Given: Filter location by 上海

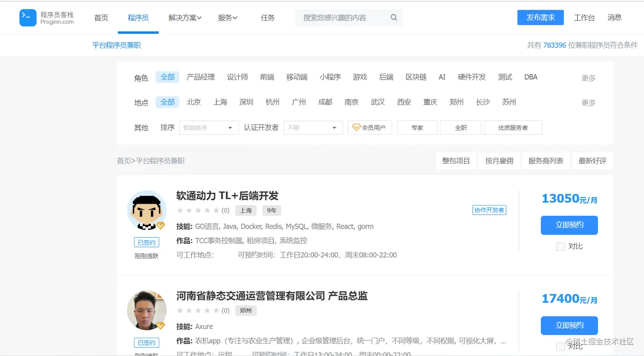Looking at the screenshot, I should (x=220, y=102).
